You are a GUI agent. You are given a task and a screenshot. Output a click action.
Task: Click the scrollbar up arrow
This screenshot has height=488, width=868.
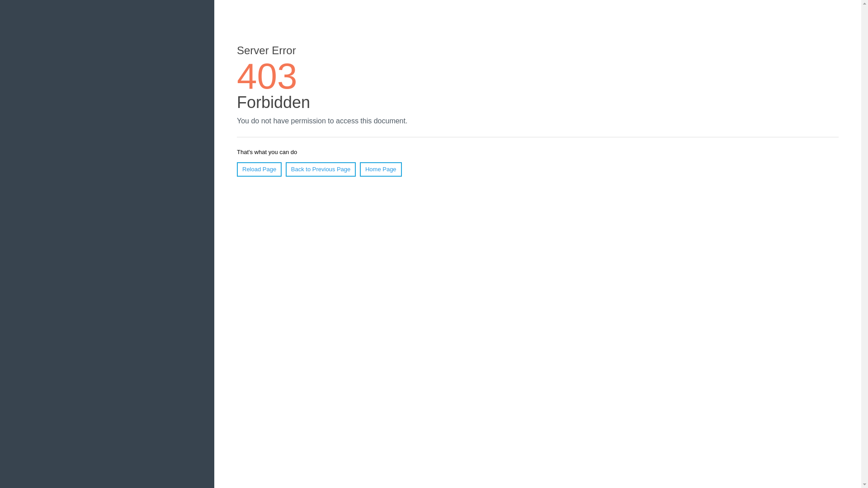(864, 4)
